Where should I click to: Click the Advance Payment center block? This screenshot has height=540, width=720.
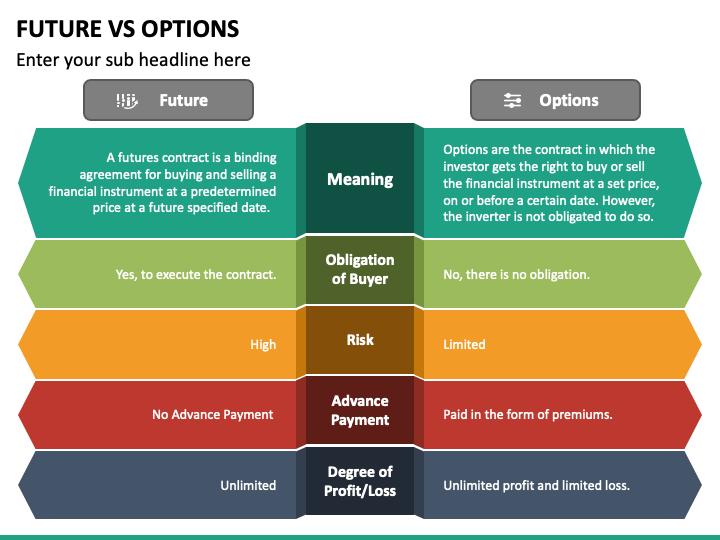click(360, 410)
